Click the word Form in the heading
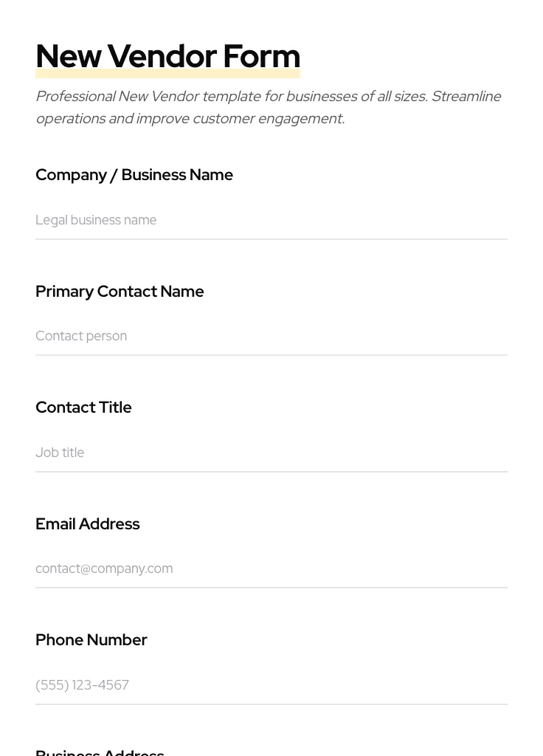Image resolution: width=543 pixels, height=756 pixels. coord(261,56)
